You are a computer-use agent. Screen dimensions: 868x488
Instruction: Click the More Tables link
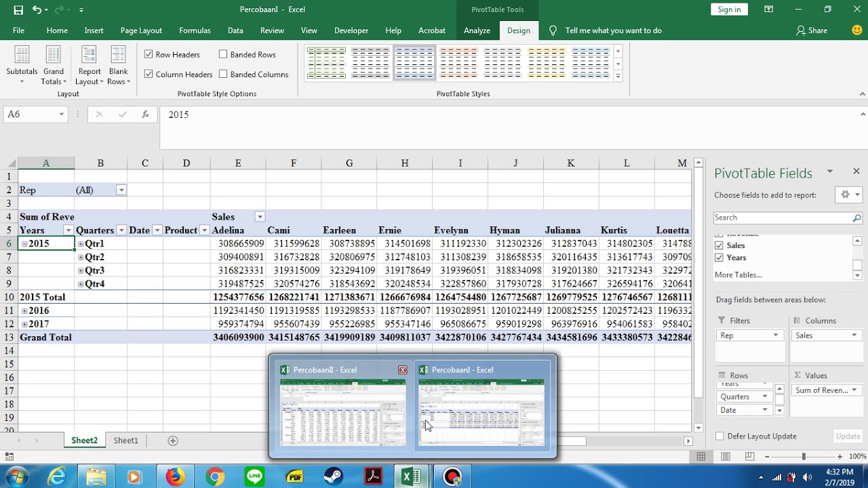[x=738, y=274]
